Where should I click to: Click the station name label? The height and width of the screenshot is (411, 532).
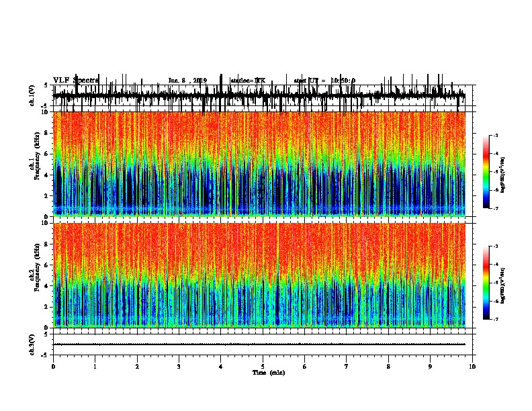(248, 81)
